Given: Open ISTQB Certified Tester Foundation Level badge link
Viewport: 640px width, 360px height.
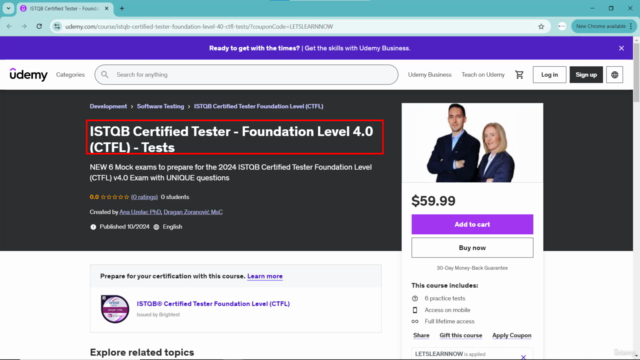Looking at the screenshot, I should click(213, 304).
